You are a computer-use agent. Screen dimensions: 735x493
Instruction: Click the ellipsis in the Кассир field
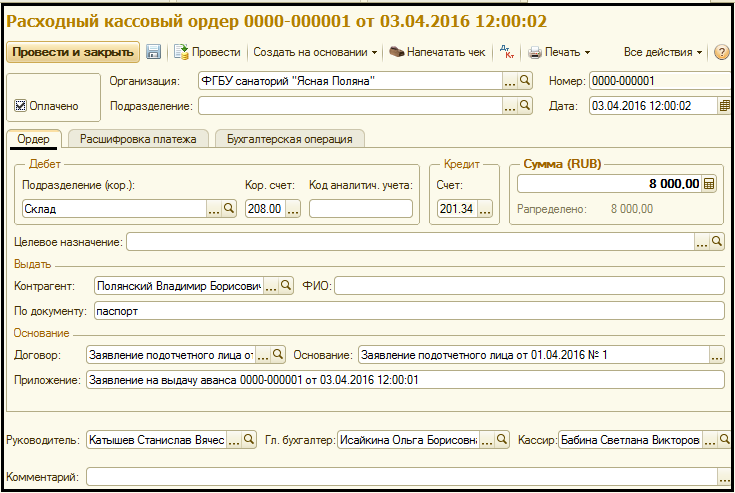710,440
